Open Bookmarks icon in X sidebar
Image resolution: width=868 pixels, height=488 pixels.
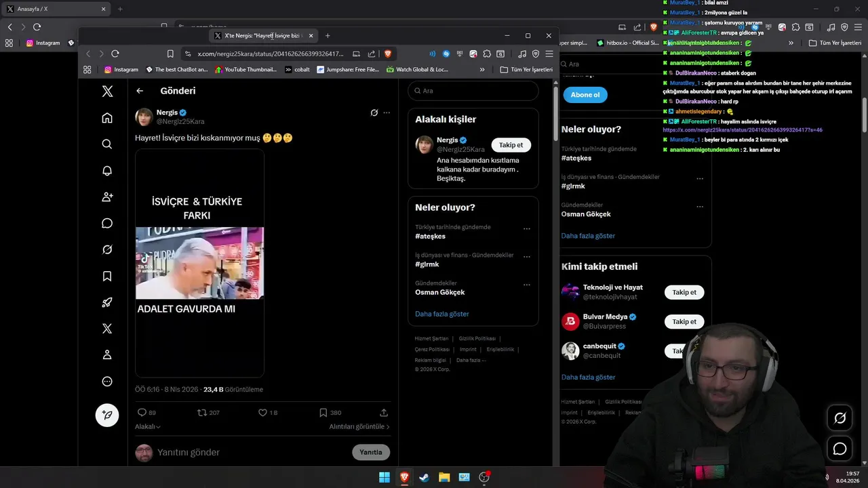107,277
